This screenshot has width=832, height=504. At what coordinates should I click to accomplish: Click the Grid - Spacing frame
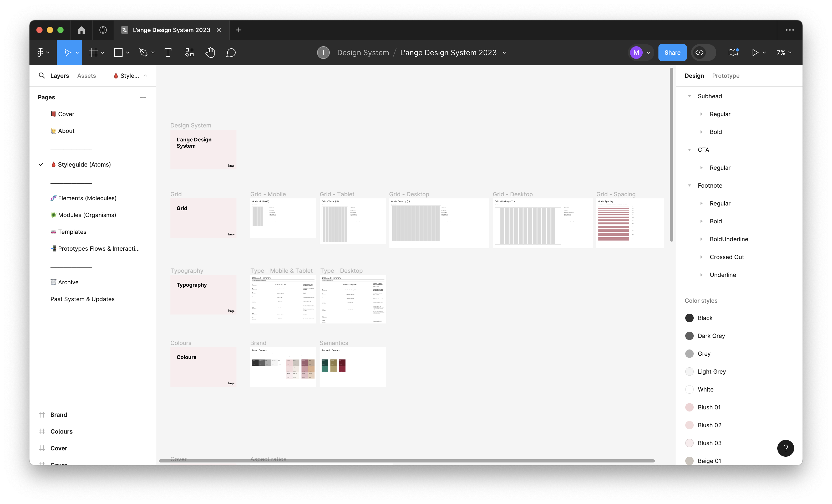(x=630, y=223)
